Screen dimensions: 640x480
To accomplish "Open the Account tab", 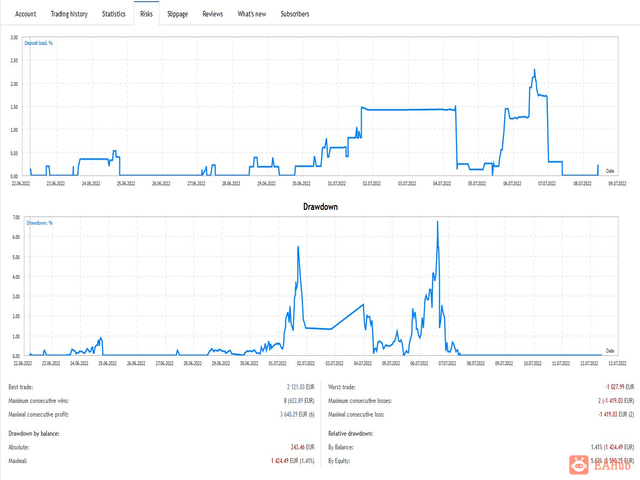I will (26, 14).
